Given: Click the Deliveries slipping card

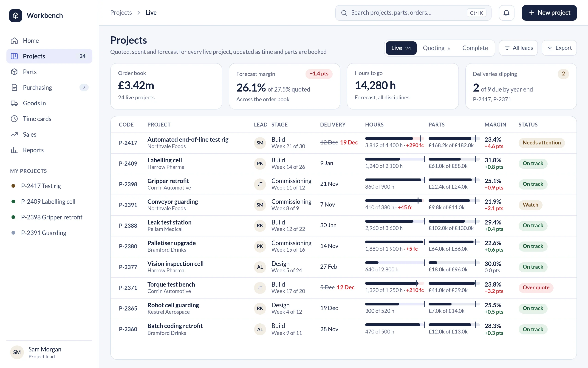Looking at the screenshot, I should [x=521, y=86].
